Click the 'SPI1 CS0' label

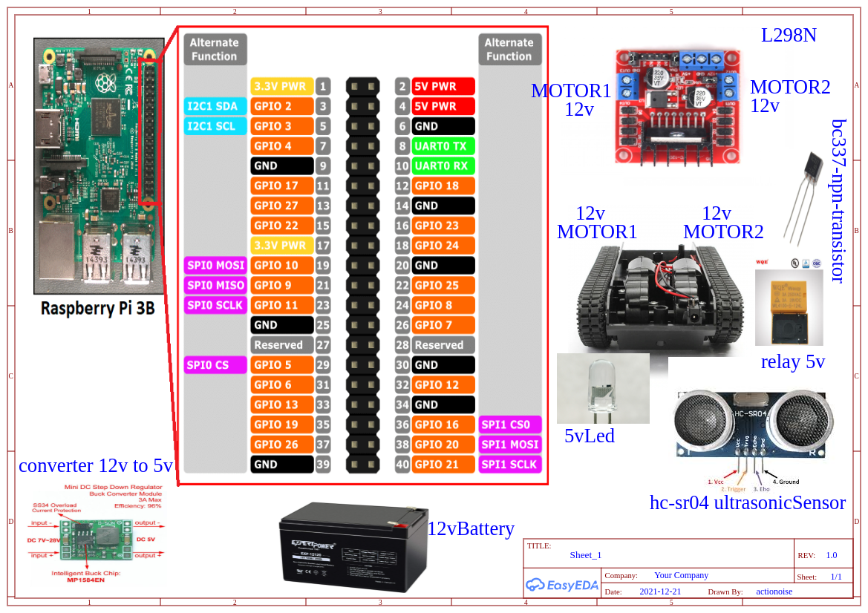pyautogui.click(x=510, y=424)
